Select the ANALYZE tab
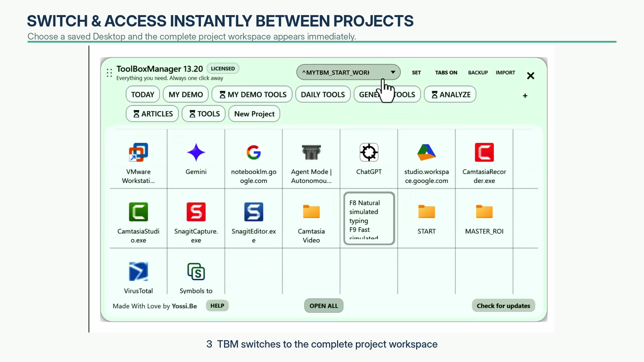The image size is (644, 362). point(450,95)
